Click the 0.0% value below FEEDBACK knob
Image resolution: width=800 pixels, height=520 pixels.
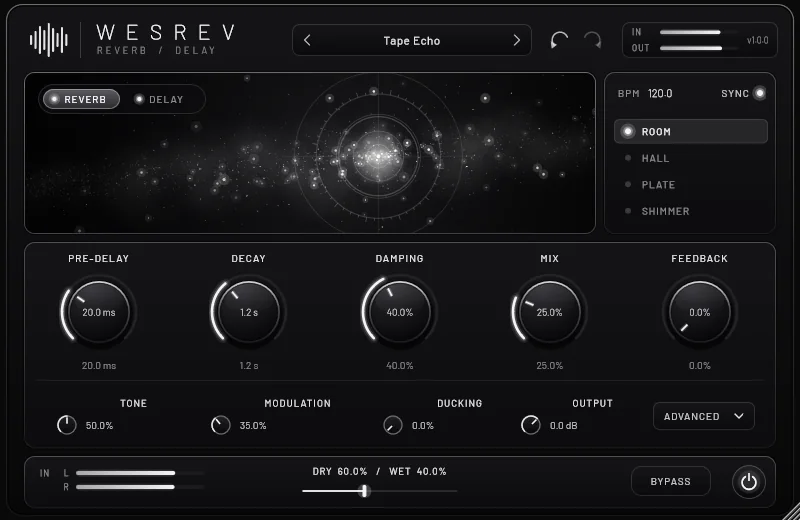(699, 365)
